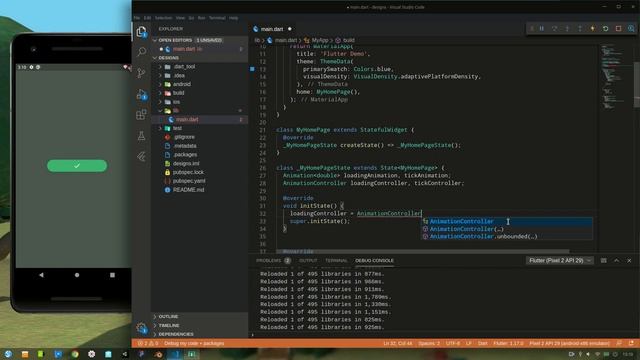Stop the debug session
This screenshot has width=640, height=360.
pos(618,29)
